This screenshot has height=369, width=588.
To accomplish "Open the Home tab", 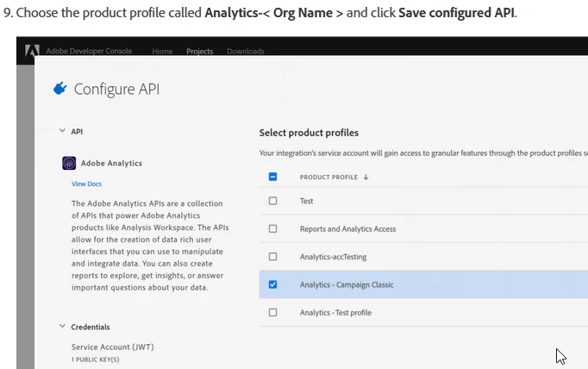I will [x=162, y=52].
